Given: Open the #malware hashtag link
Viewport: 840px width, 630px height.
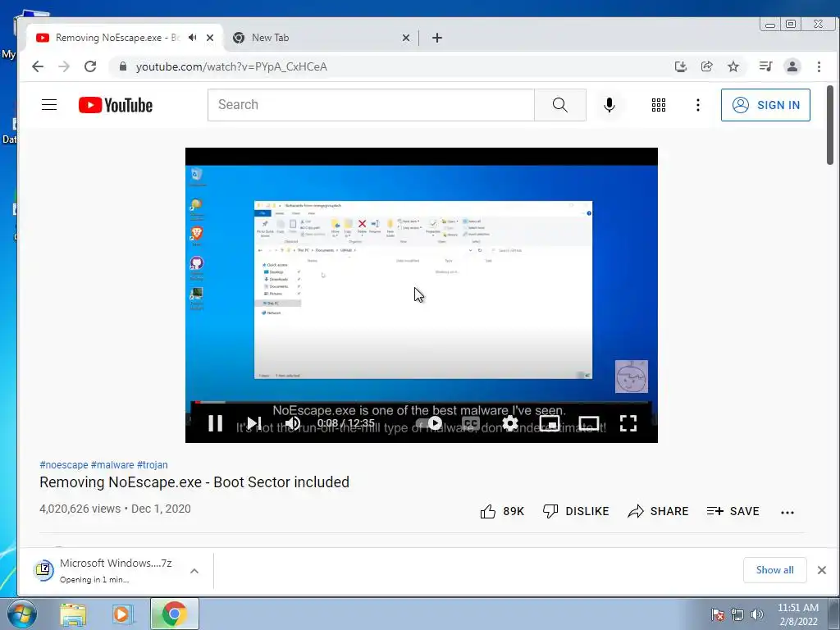Looking at the screenshot, I should pos(112,465).
